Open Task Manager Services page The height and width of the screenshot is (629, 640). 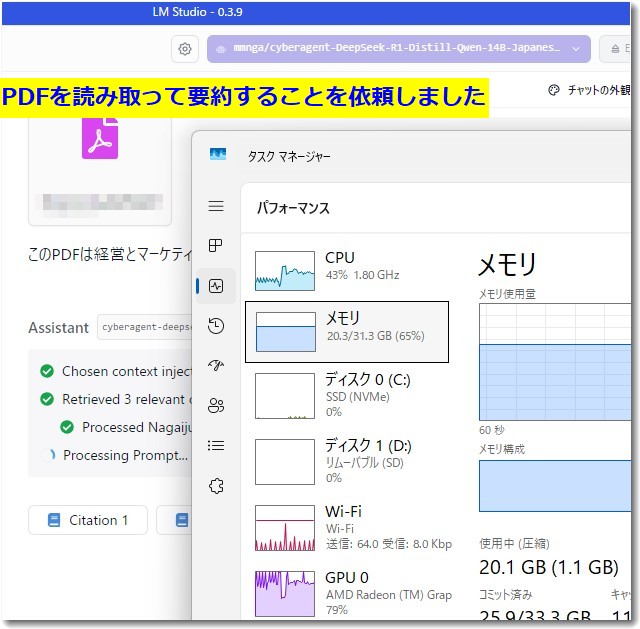click(216, 486)
